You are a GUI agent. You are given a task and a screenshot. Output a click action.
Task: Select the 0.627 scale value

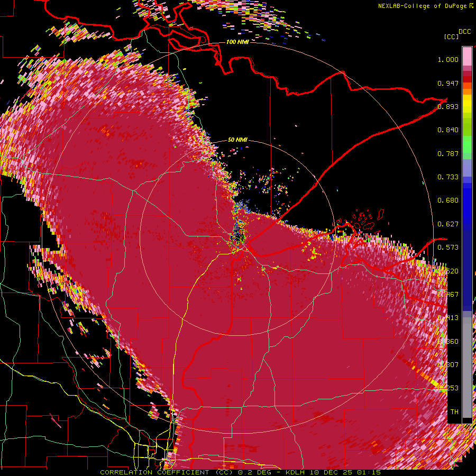448,224
